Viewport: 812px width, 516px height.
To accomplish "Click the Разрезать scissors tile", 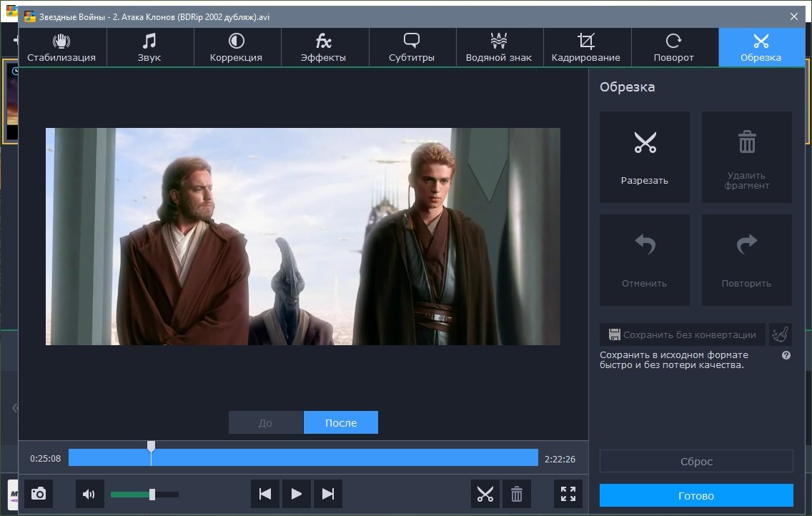I will click(x=645, y=157).
